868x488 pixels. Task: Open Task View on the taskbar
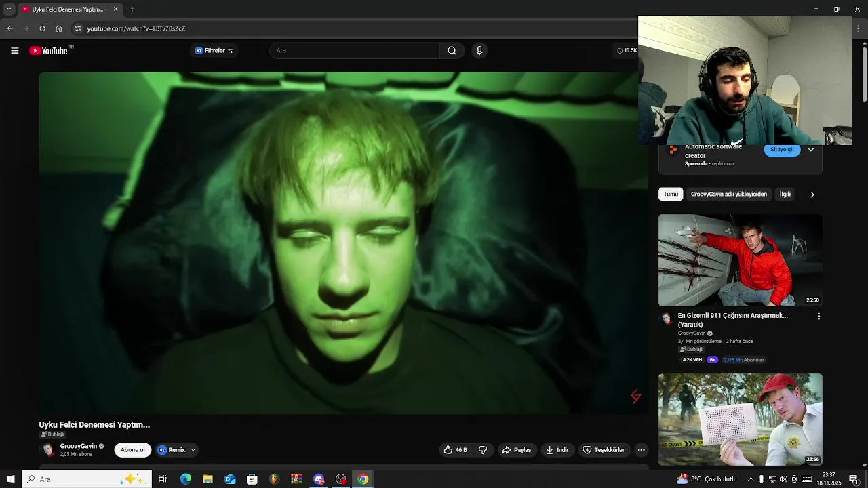[x=163, y=479]
